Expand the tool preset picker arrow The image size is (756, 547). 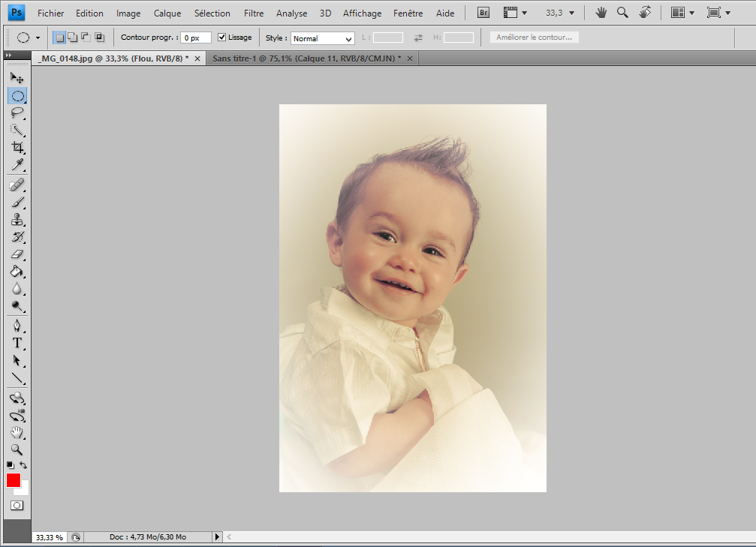[x=38, y=38]
